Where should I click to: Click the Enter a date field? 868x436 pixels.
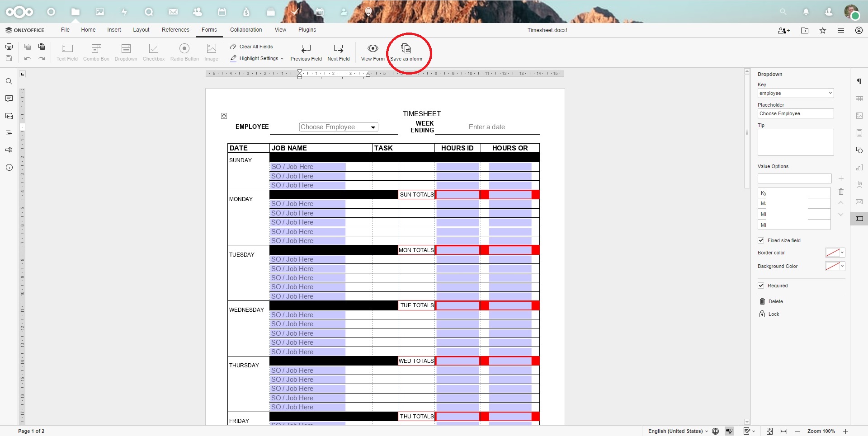click(x=487, y=127)
